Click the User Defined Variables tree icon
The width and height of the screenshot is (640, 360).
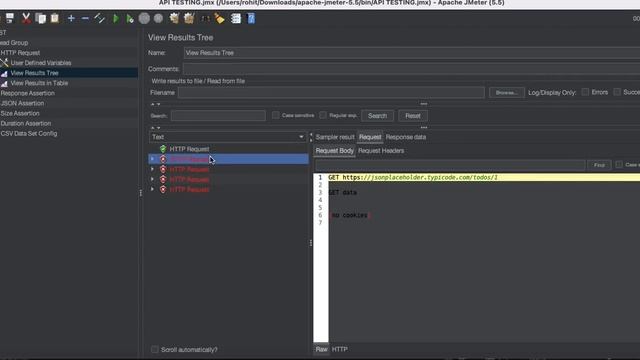[x=4, y=63]
